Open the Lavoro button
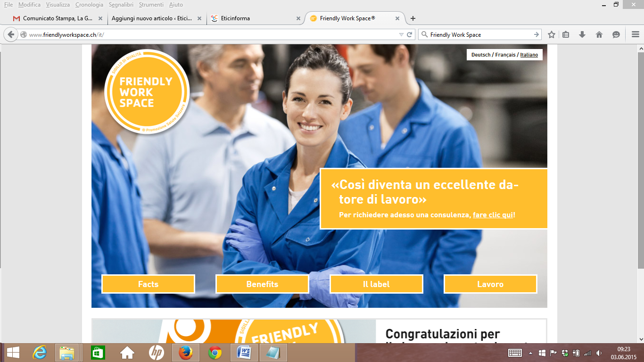644x362 pixels. tap(490, 284)
